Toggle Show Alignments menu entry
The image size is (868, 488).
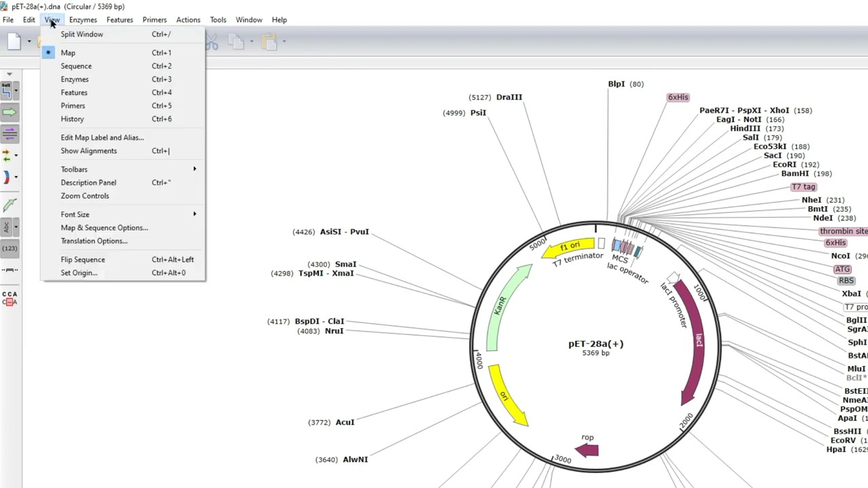(123, 150)
